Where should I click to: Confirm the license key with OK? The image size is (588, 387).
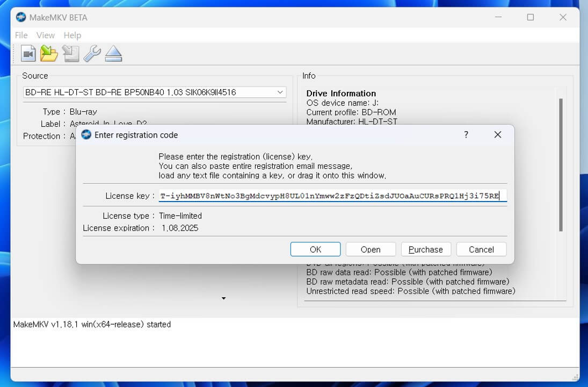(315, 249)
